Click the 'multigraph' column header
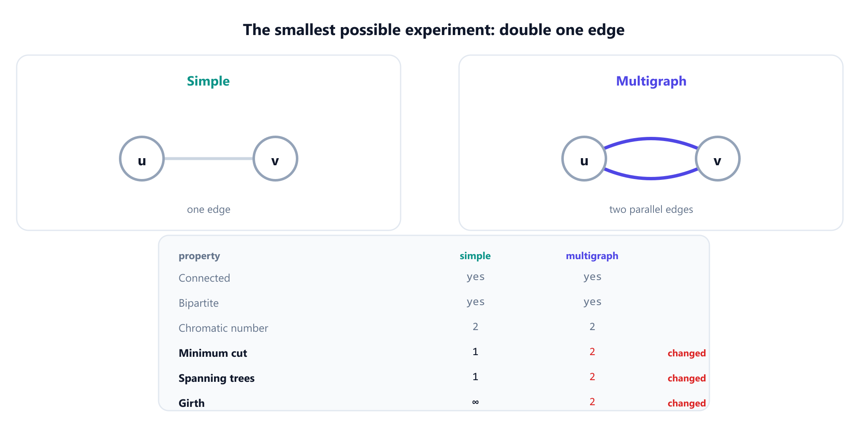The height and width of the screenshot is (434, 868). point(592,256)
